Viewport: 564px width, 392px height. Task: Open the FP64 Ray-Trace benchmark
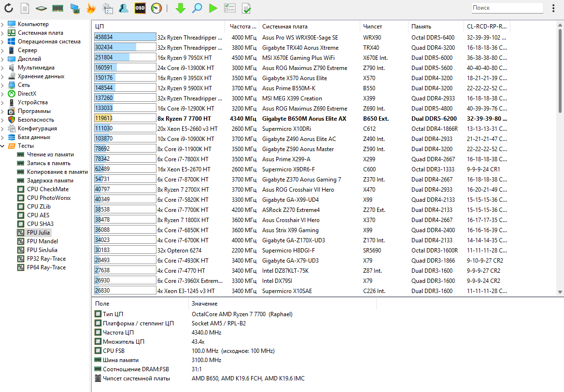(46, 267)
